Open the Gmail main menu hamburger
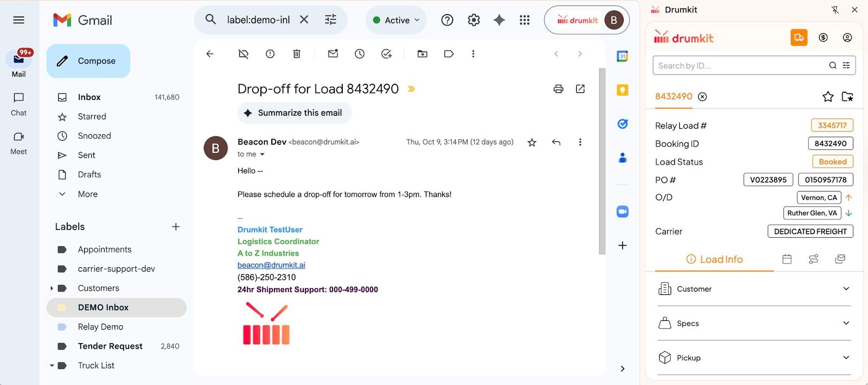 (x=18, y=20)
